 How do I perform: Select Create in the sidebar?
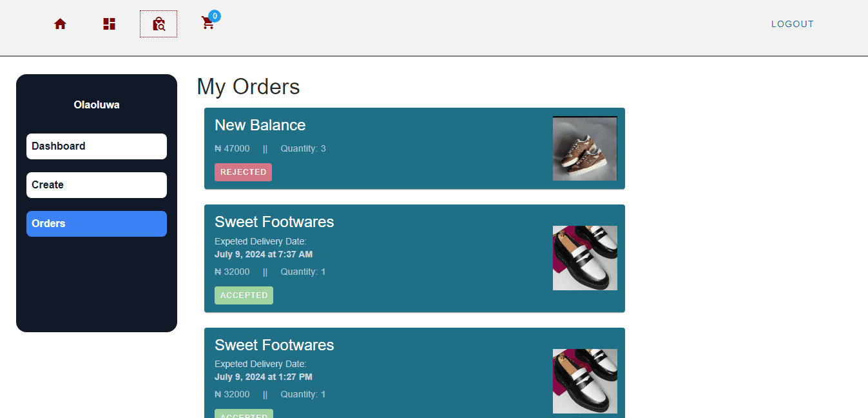pos(97,185)
